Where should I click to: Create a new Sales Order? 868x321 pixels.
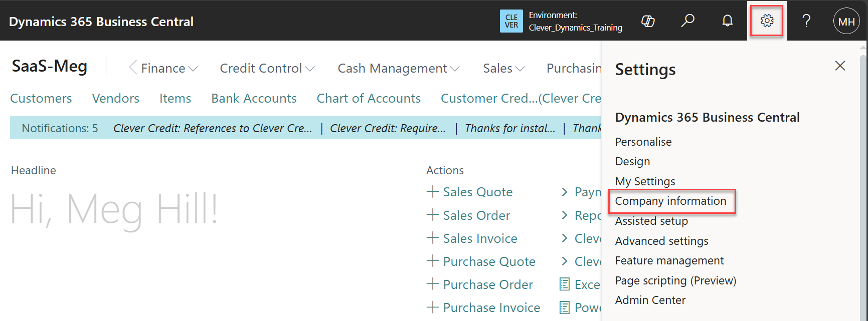tap(476, 215)
